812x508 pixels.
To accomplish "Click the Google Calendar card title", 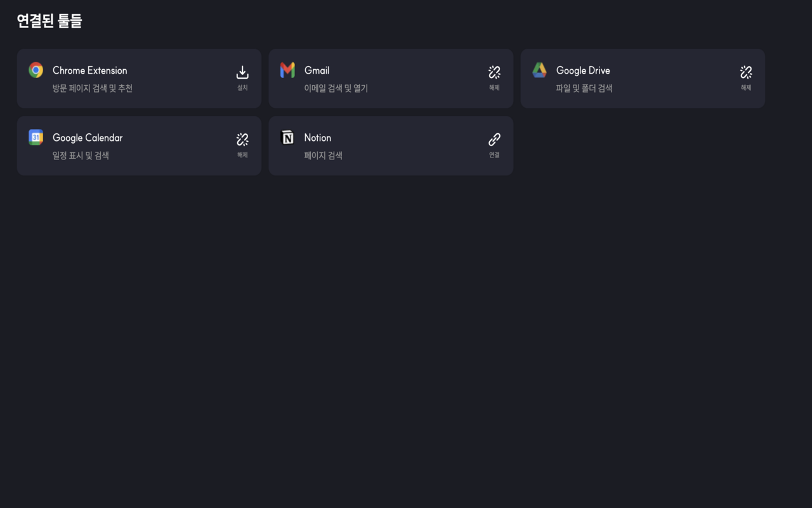I will [88, 138].
